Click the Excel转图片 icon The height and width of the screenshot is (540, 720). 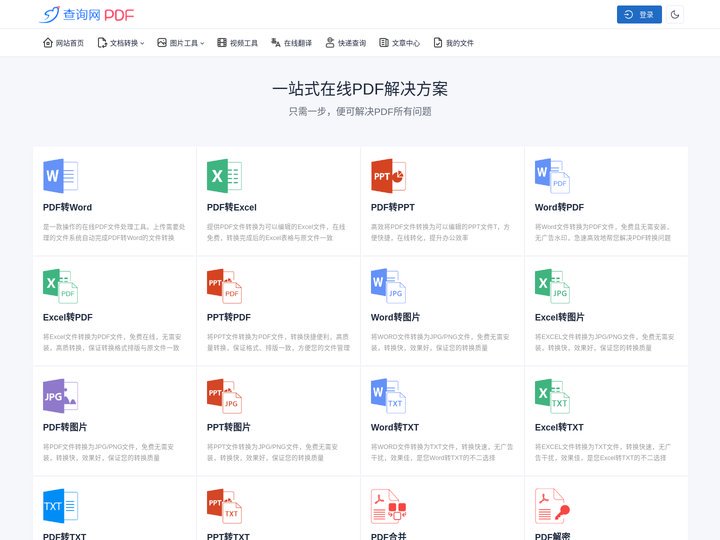[x=552, y=286]
